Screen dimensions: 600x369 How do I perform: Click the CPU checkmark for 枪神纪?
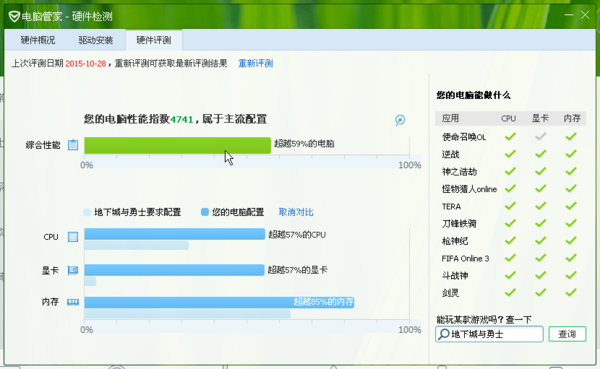510,240
